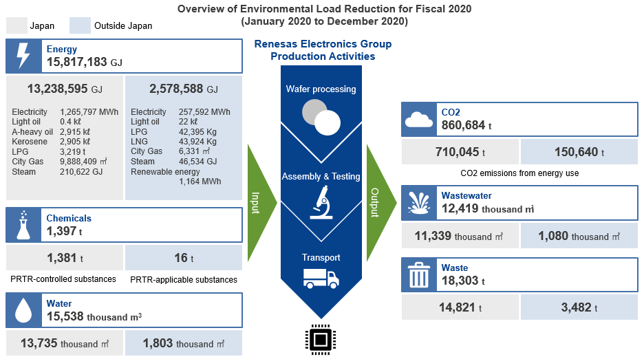Select LPG 42,395 Kg value
The image size is (644, 359).
197,132
